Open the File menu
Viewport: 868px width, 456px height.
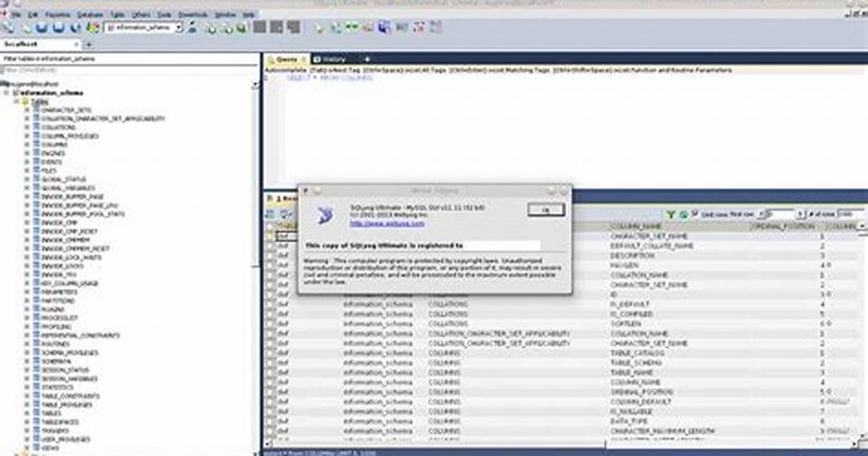16,15
